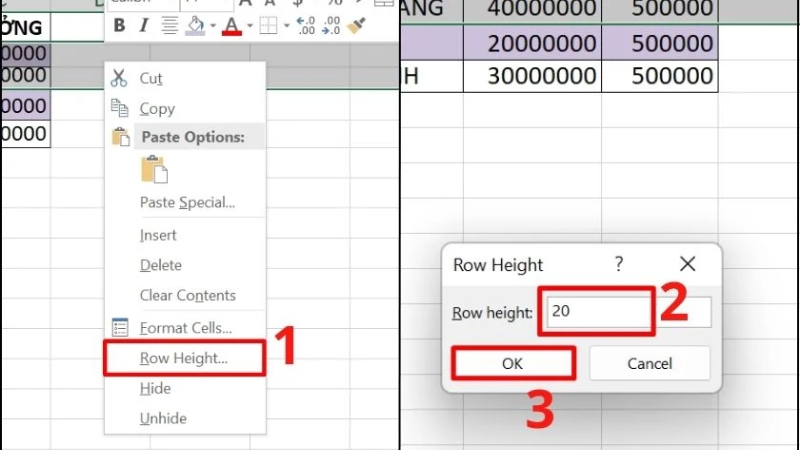800x450 pixels.
Task: Apply the fill color bucket icon
Action: tap(195, 26)
